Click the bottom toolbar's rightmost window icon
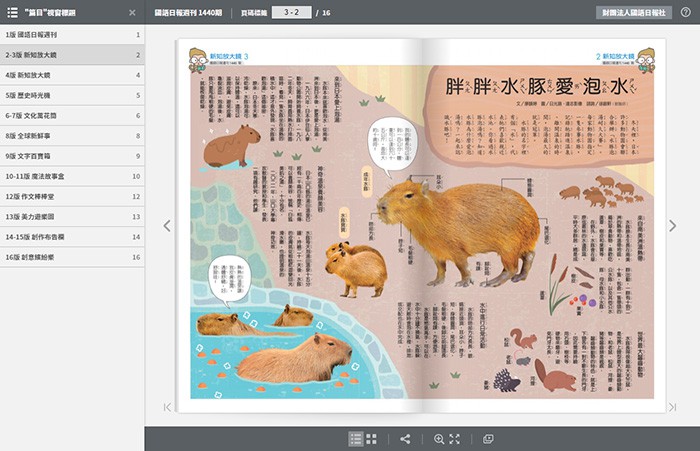The width and height of the screenshot is (700, 451). point(488,438)
